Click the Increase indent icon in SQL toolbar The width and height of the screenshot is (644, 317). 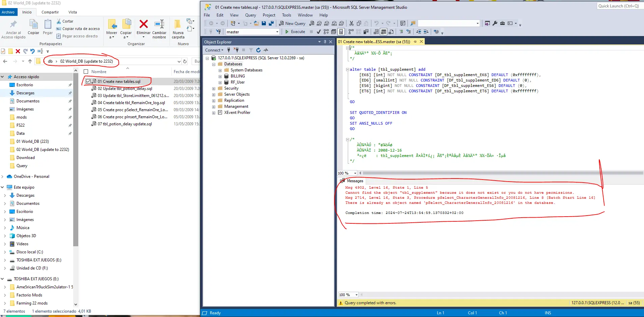pyautogui.click(x=426, y=32)
